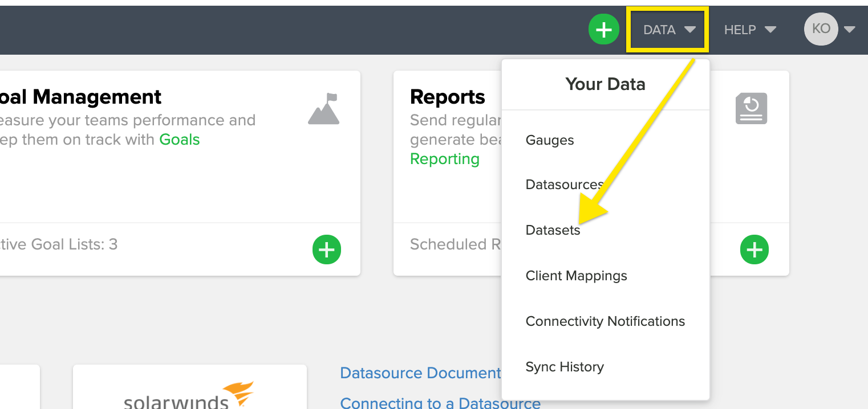
Task: Expand the user account dropdown arrow
Action: click(x=849, y=30)
